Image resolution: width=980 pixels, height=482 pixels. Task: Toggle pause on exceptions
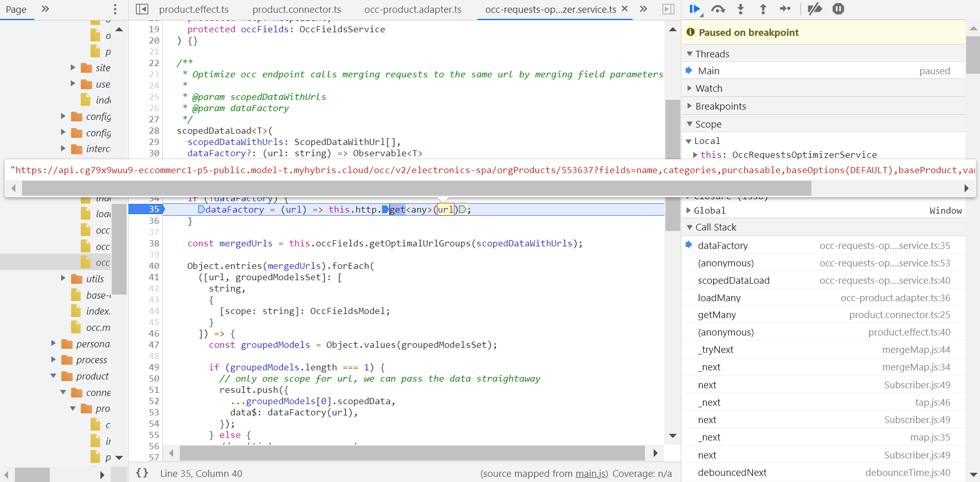pyautogui.click(x=838, y=9)
